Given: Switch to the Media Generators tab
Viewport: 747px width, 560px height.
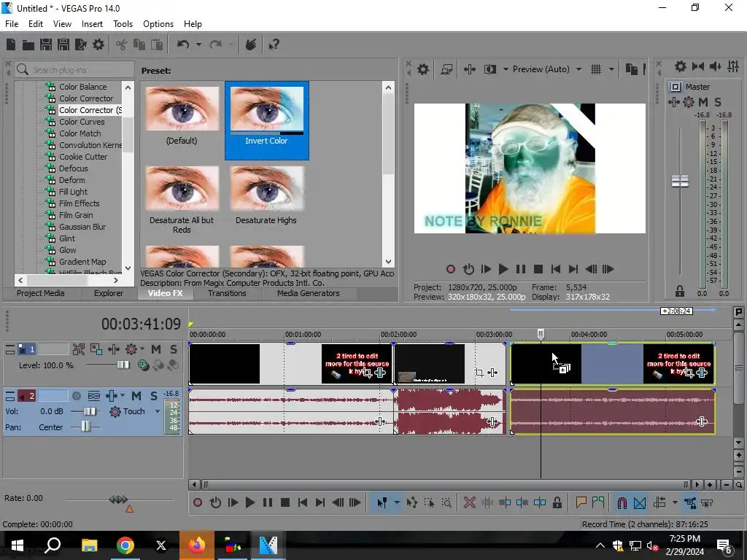Looking at the screenshot, I should point(309,293).
